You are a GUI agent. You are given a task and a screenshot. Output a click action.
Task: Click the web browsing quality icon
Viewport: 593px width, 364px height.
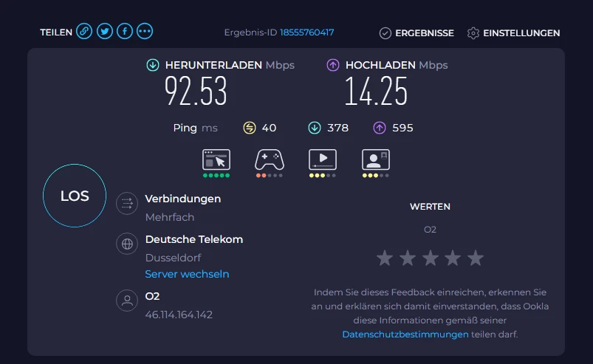(x=216, y=160)
